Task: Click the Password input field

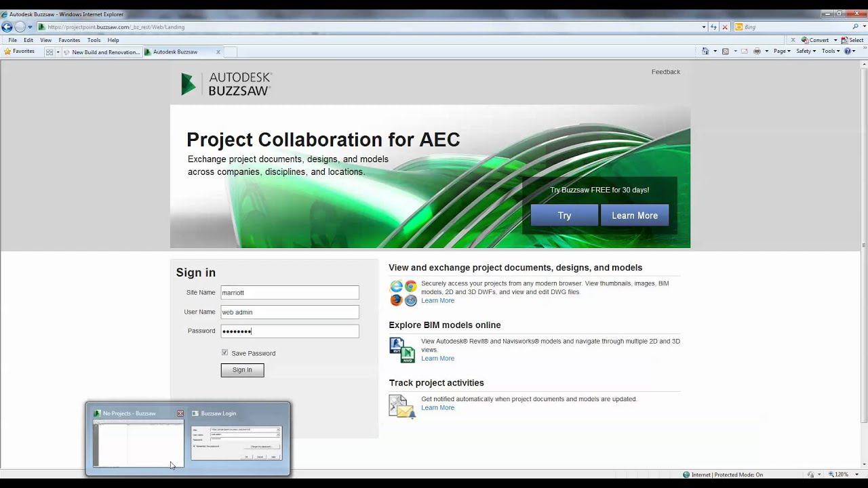Action: [290, 331]
